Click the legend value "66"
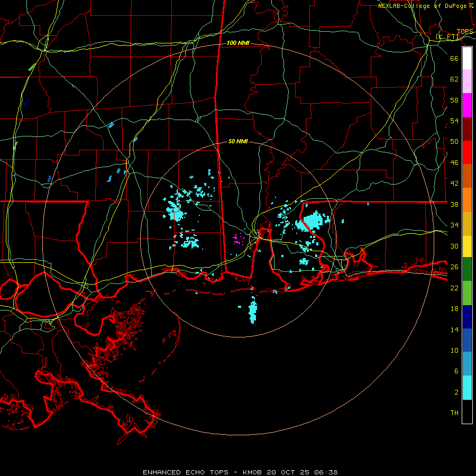 [x=454, y=58]
